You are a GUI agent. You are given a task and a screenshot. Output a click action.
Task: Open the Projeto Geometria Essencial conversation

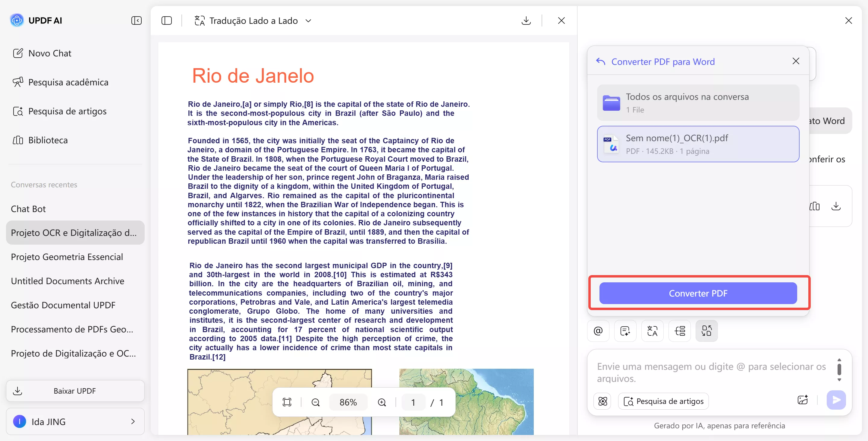pos(67,257)
